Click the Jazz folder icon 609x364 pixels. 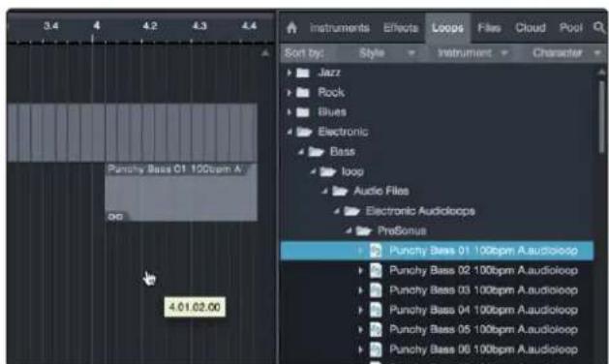pyautogui.click(x=303, y=73)
